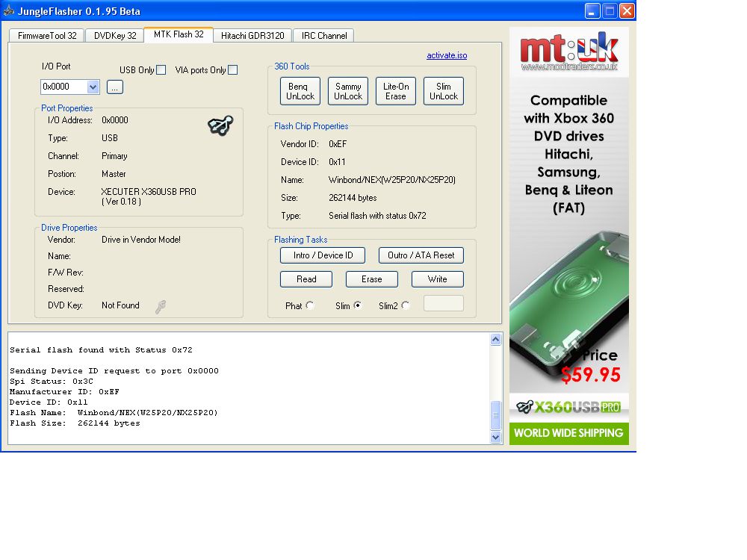Click the '$59.95' price text
This screenshot has width=747, height=560.
(591, 375)
